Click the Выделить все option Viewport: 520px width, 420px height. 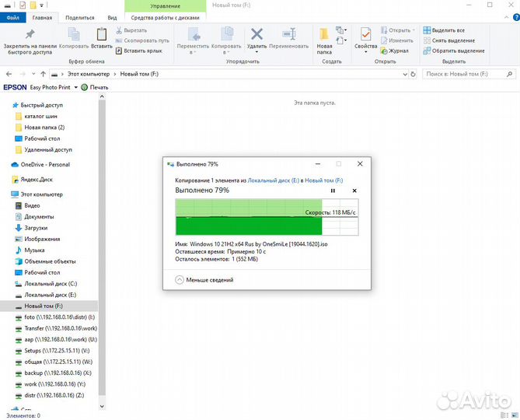[448, 30]
